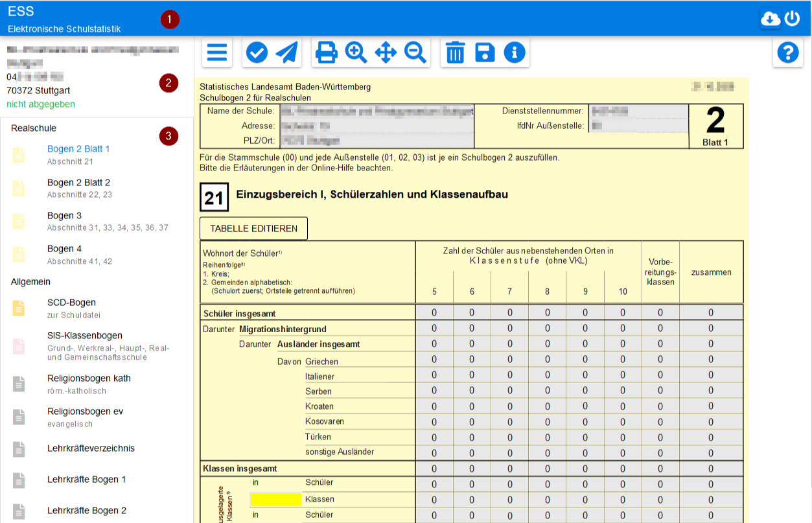Click the paper plane send icon

[x=286, y=52]
